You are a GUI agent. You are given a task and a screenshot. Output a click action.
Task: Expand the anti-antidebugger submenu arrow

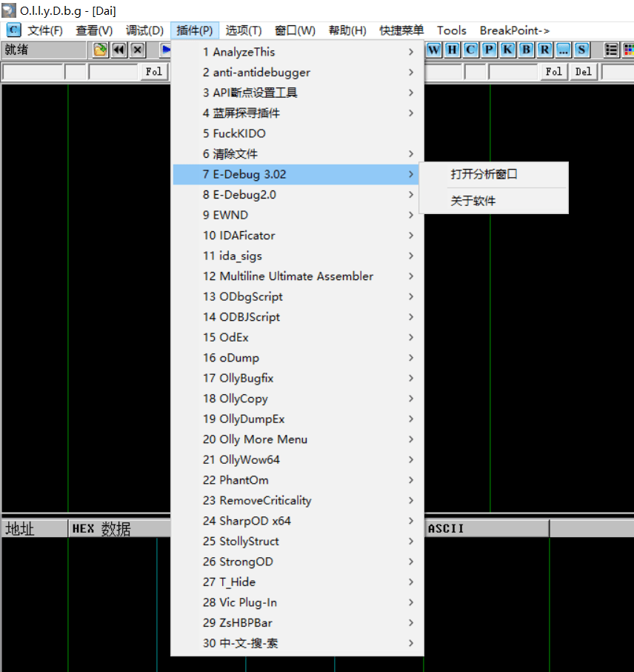[x=411, y=73]
